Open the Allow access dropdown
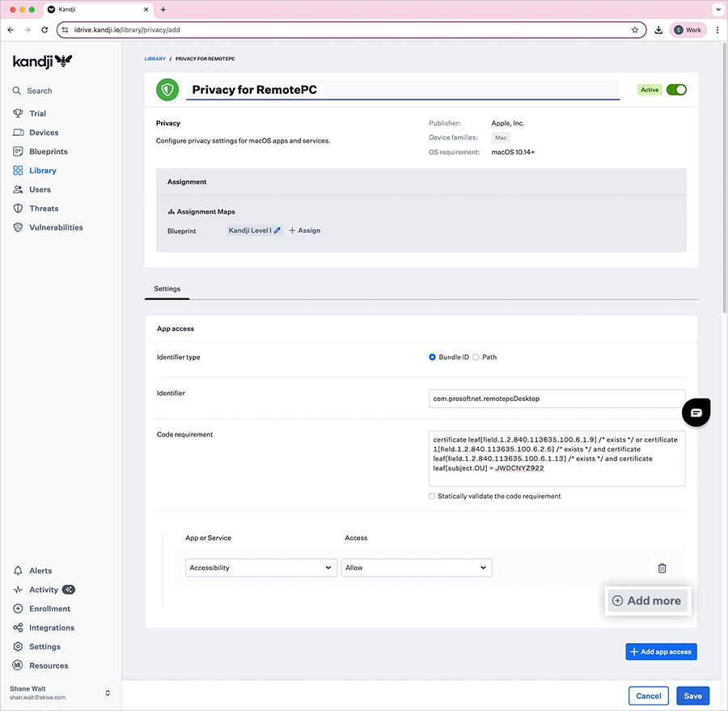This screenshot has width=728, height=711. click(x=416, y=568)
